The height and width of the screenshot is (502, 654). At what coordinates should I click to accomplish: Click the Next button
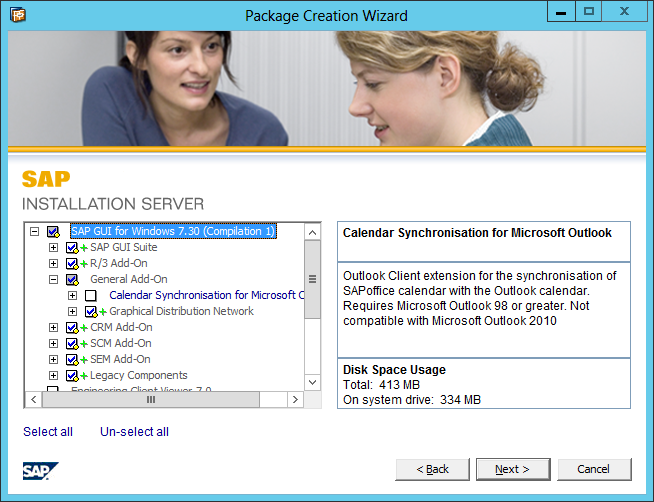click(512, 469)
